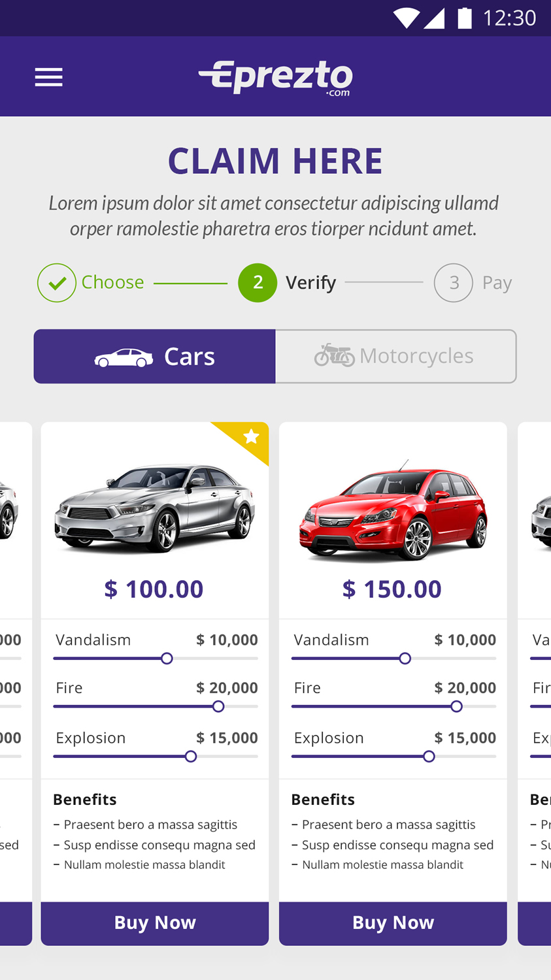Click Vandalism slider handle on $100.00 plan

167,659
